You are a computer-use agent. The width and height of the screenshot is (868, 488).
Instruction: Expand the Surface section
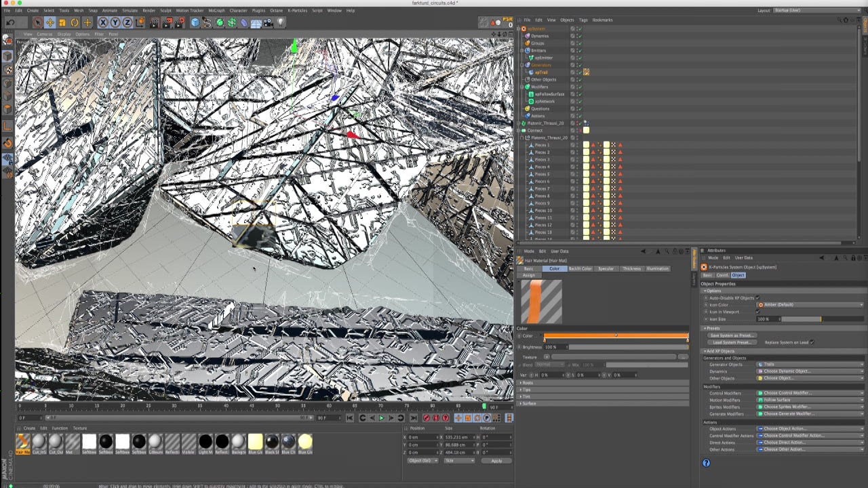(x=604, y=403)
